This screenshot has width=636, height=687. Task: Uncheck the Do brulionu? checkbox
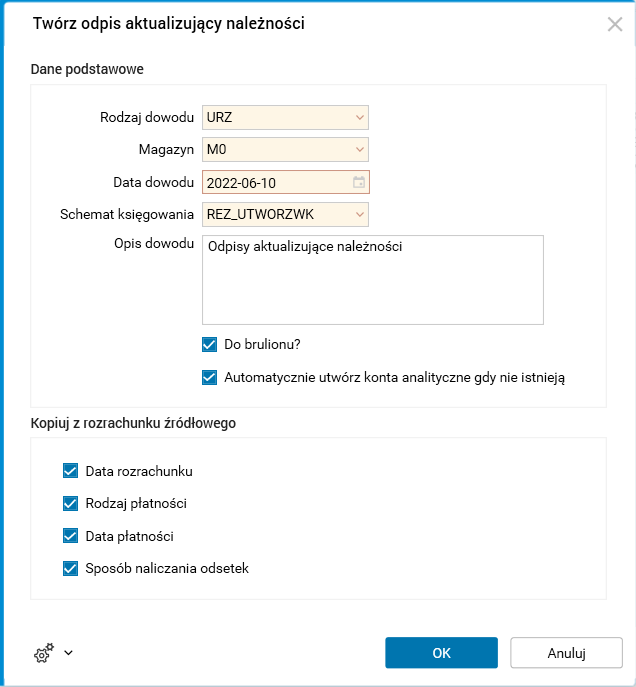(210, 345)
